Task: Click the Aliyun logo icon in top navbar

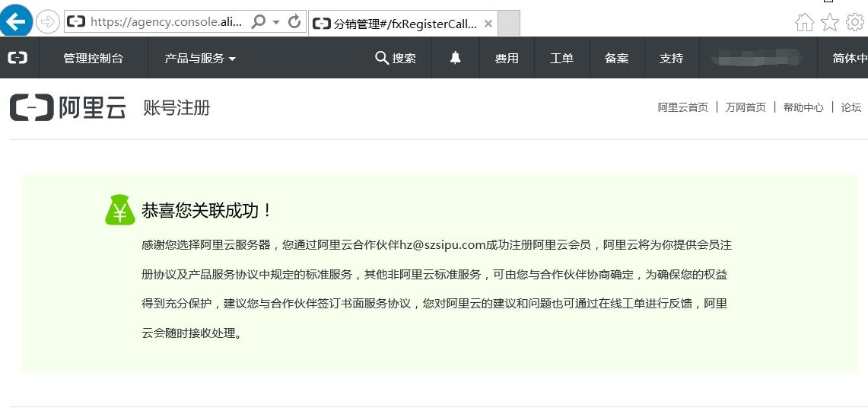Action: point(17,58)
